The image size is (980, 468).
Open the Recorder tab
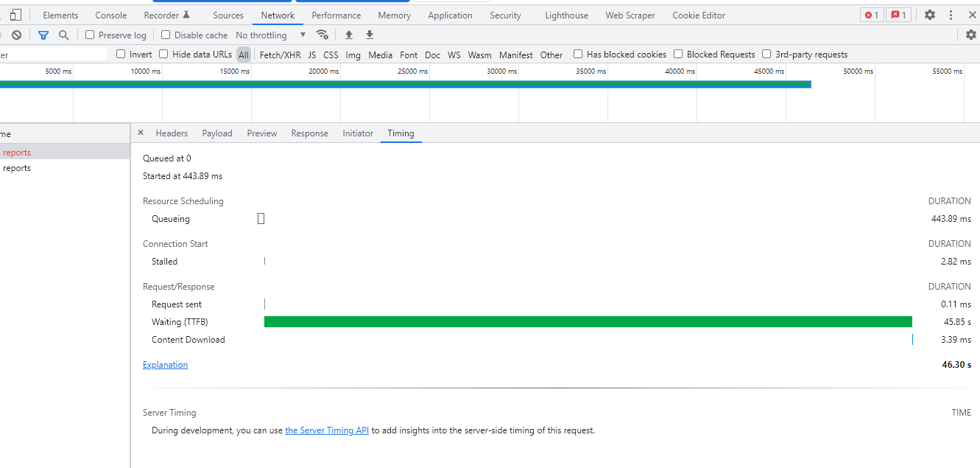(166, 15)
